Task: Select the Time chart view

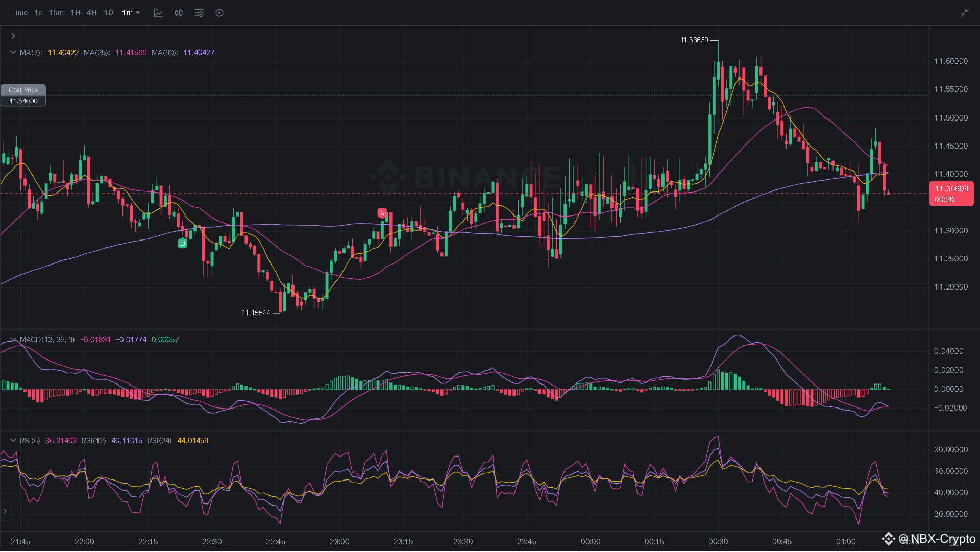Action: [19, 13]
